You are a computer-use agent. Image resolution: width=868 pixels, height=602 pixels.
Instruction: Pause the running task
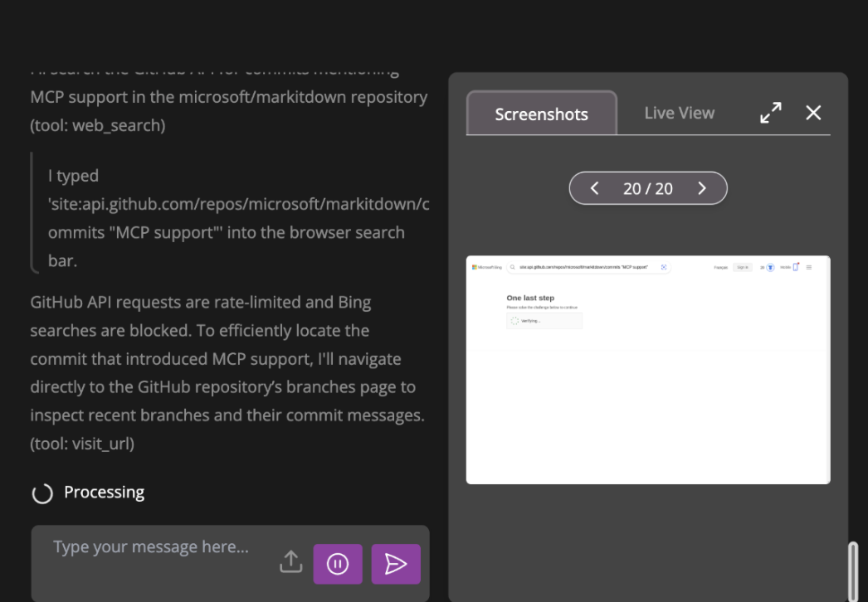tap(338, 564)
